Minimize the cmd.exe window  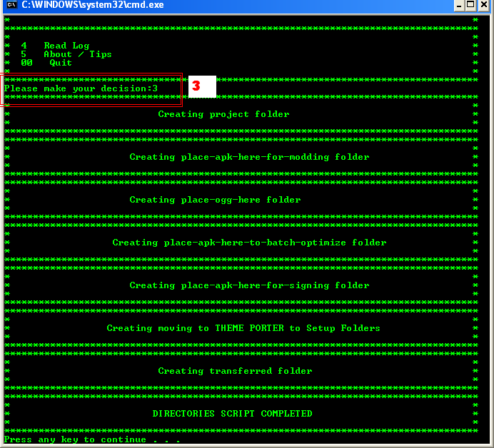457,5
